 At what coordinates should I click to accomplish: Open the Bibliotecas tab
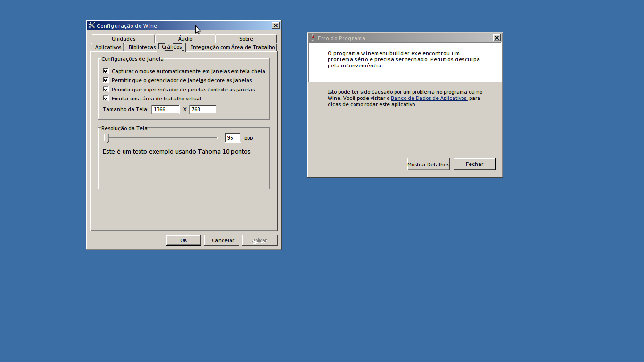(x=142, y=47)
